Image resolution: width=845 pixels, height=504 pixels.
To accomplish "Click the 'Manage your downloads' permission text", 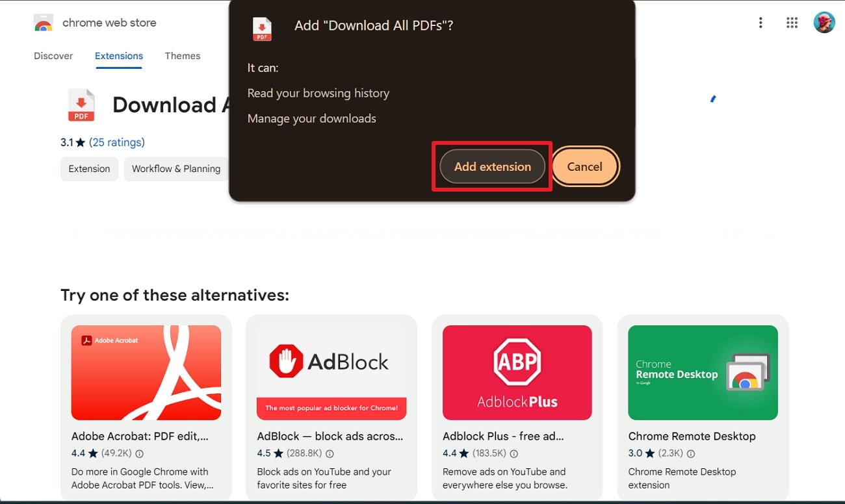I will pos(312,119).
